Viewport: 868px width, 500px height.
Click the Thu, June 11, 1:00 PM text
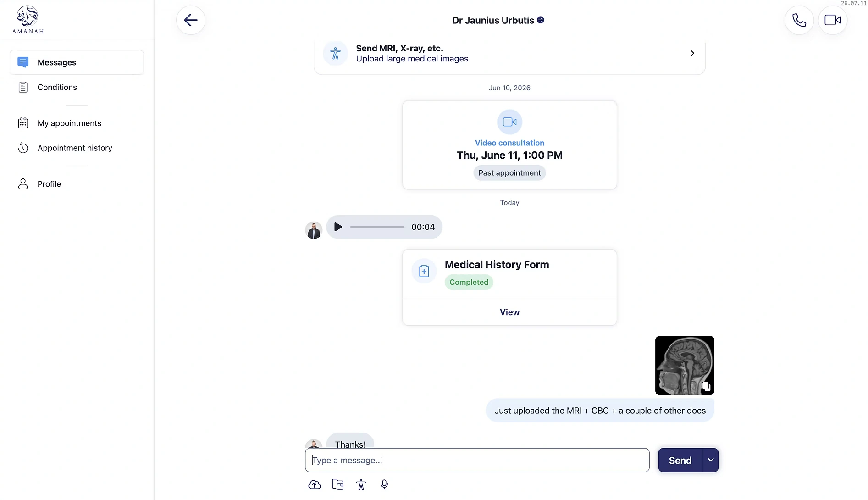pyautogui.click(x=509, y=155)
